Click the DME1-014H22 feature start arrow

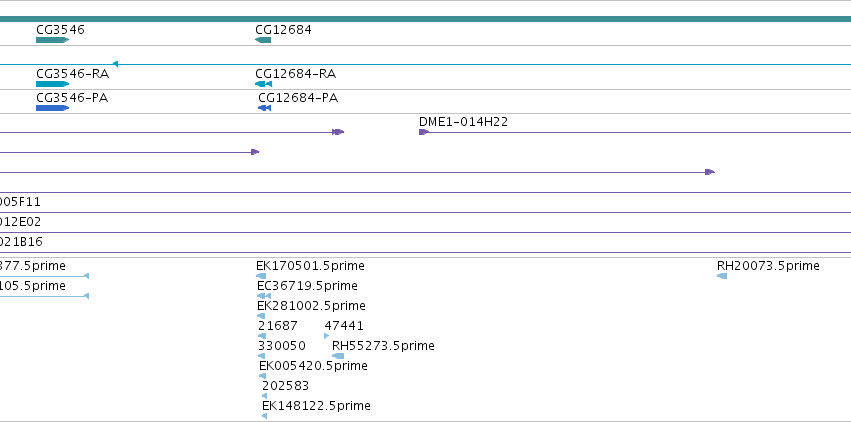(x=424, y=132)
